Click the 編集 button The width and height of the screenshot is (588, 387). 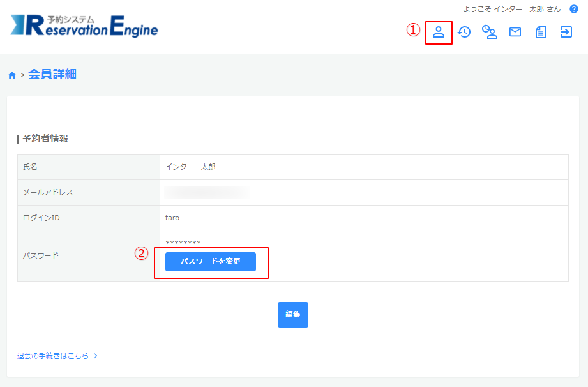click(293, 315)
